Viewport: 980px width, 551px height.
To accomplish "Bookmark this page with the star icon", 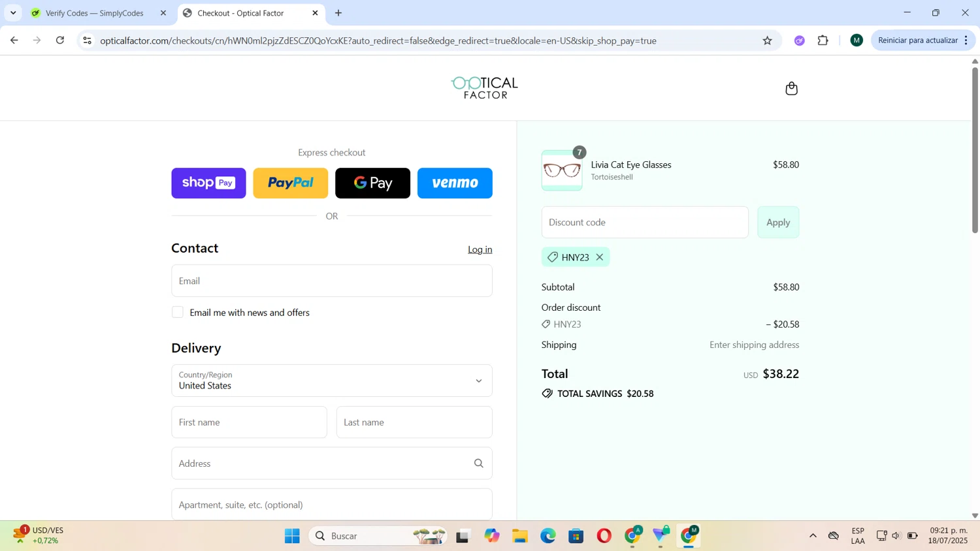I will tap(767, 40).
